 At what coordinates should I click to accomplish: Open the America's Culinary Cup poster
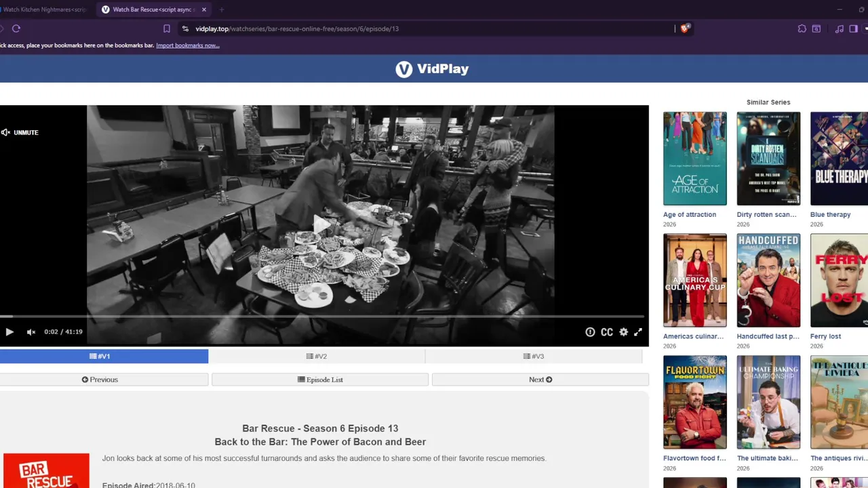pyautogui.click(x=694, y=281)
